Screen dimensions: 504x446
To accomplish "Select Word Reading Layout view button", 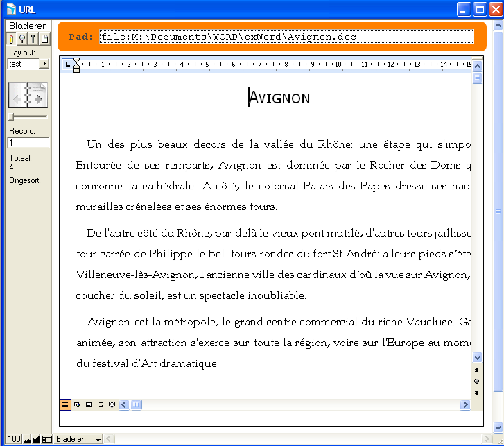I will click(x=112, y=404).
